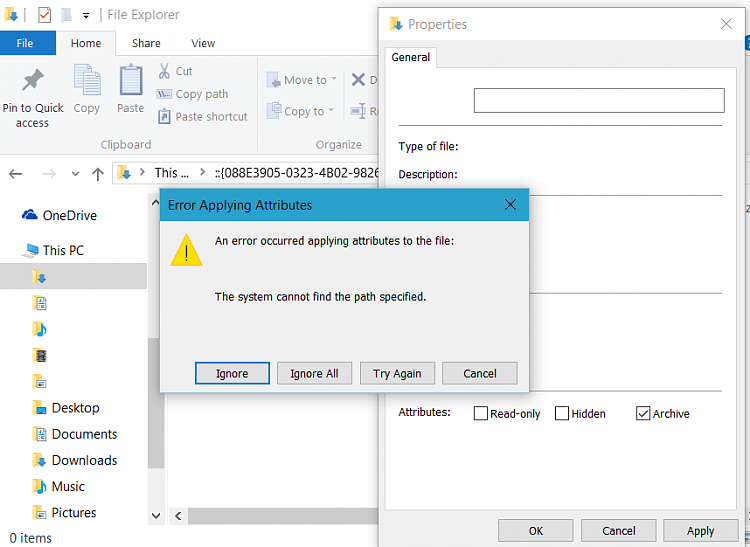Select unnamed videos folder icon in tree
The image size is (750, 547).
tap(40, 355)
